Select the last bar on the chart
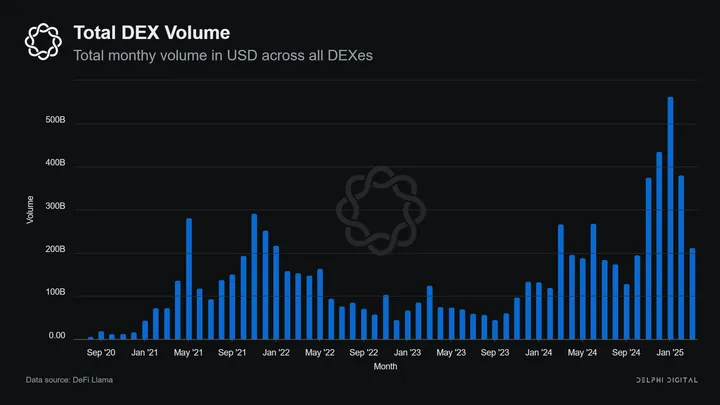This screenshot has width=720, height=405. point(692,293)
